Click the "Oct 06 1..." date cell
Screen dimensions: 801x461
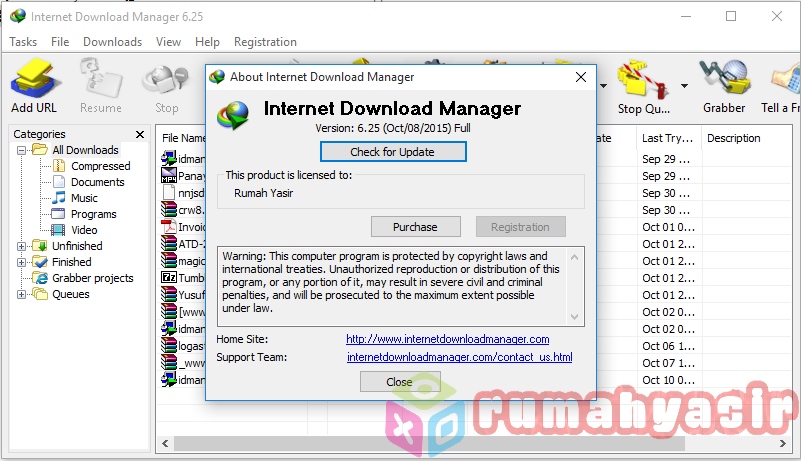coord(668,346)
